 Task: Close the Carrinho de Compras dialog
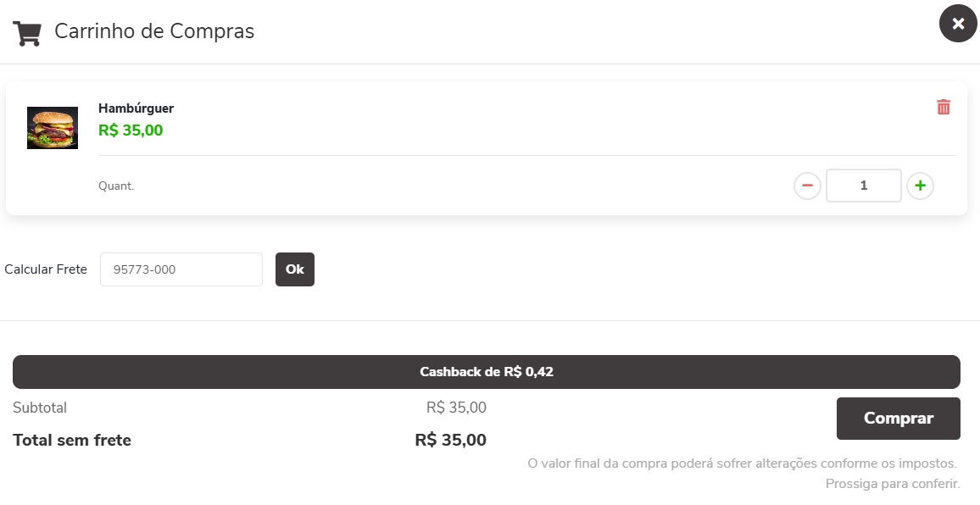(958, 24)
